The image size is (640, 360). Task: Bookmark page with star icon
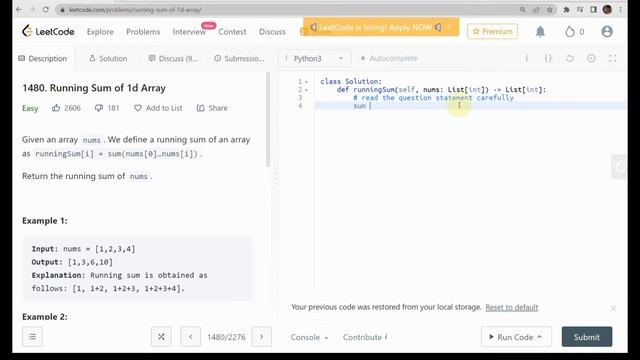[x=550, y=9]
